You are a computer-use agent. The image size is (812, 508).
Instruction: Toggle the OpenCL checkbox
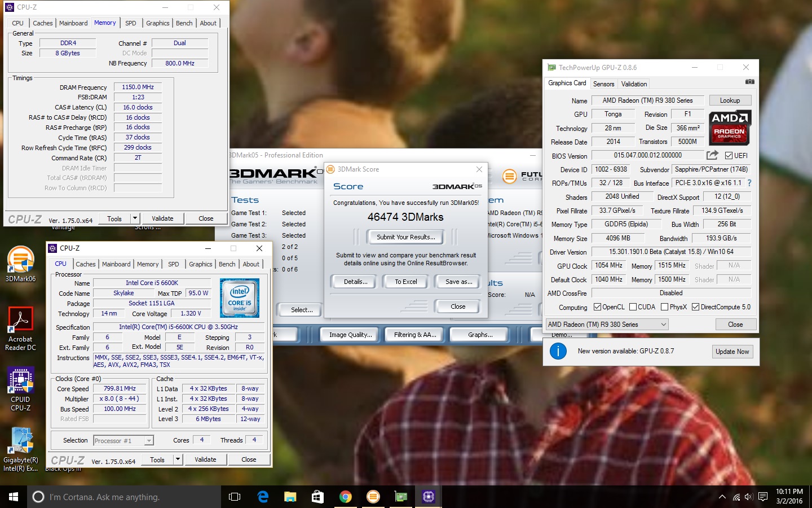pyautogui.click(x=597, y=307)
